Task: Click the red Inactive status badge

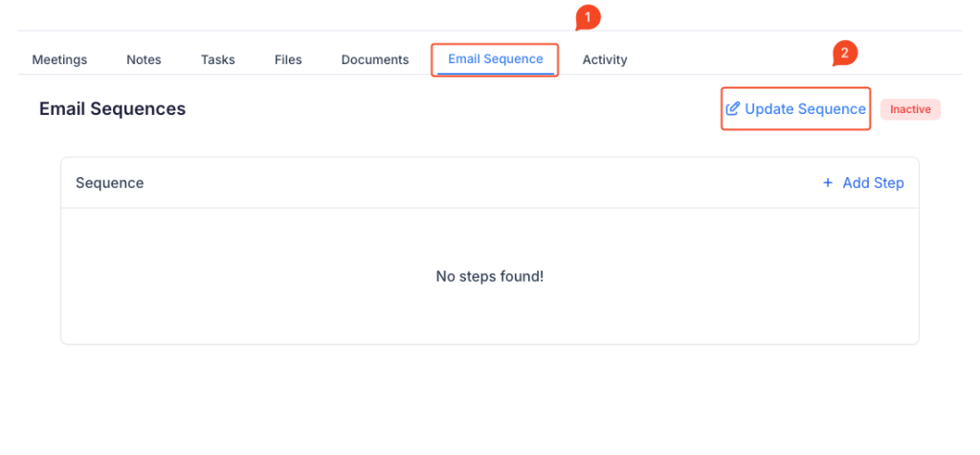Action: tap(910, 109)
